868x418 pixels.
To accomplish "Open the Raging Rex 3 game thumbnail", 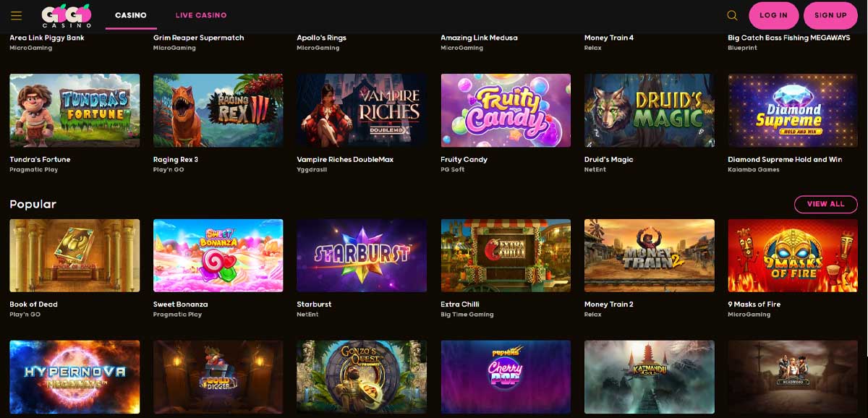I will pos(218,111).
